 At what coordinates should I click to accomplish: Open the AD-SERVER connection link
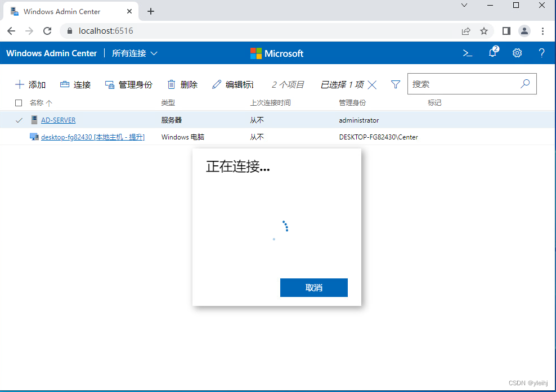[x=58, y=120]
